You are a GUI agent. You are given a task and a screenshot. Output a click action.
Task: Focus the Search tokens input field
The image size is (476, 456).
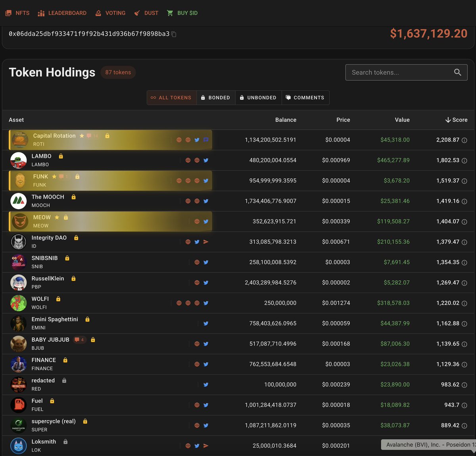coord(406,72)
